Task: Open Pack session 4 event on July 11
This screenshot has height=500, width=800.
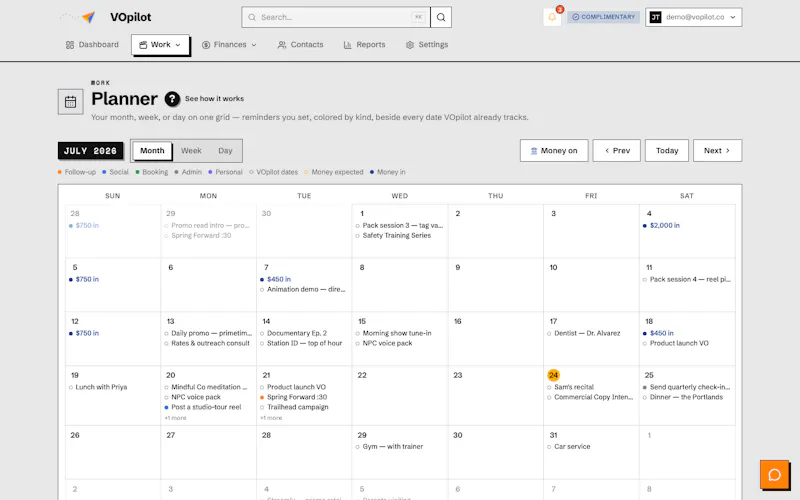Action: [x=687, y=280]
